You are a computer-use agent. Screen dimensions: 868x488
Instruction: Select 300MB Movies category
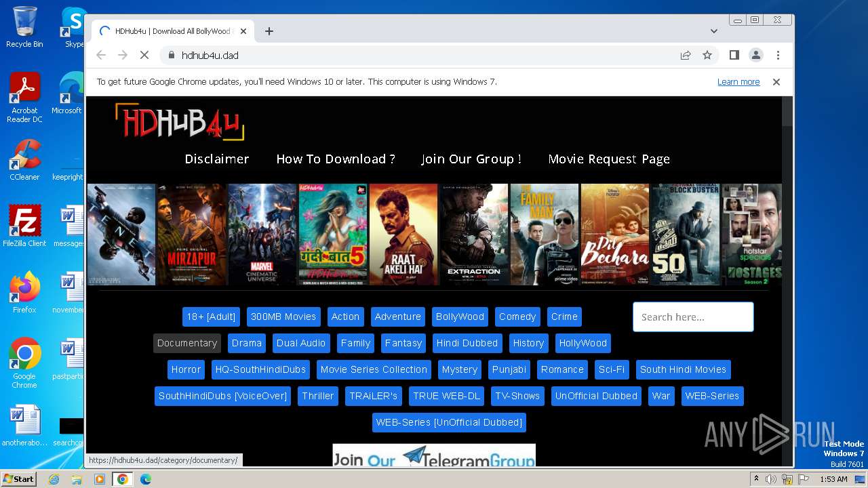pyautogui.click(x=283, y=317)
